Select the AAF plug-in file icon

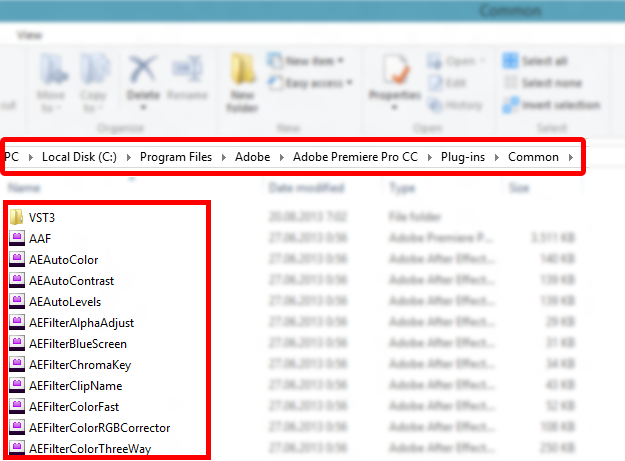17,238
